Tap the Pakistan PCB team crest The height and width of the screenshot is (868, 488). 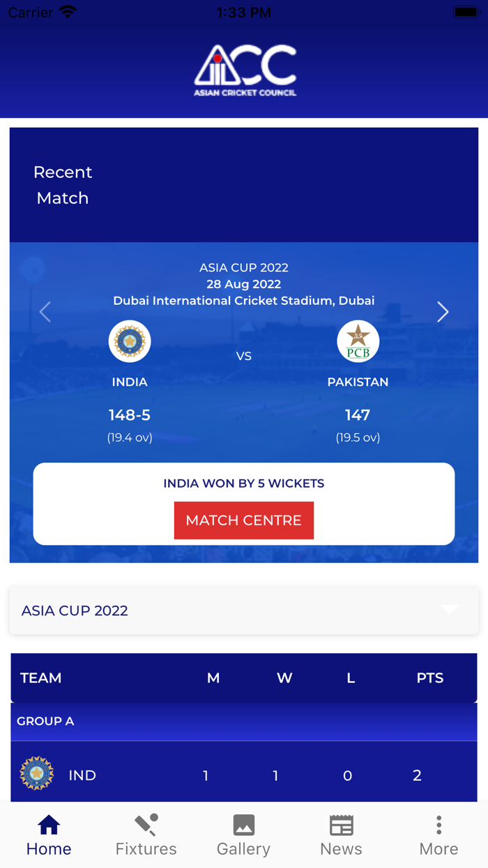[x=358, y=342]
